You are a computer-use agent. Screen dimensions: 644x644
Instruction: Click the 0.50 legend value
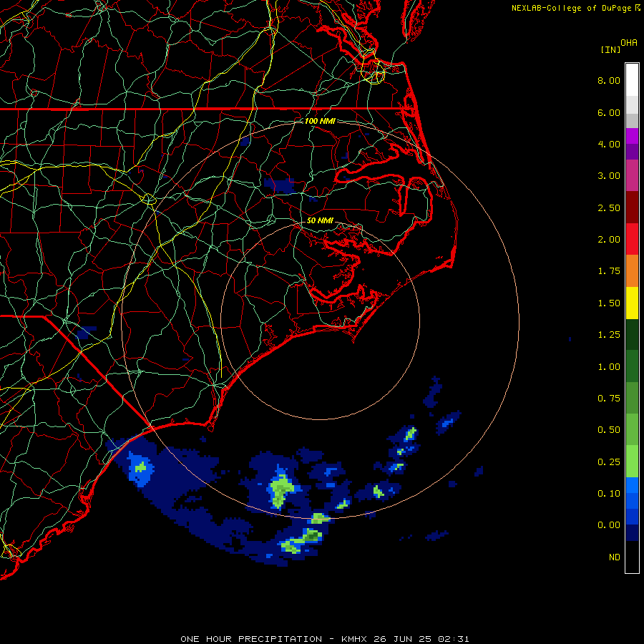pos(609,430)
